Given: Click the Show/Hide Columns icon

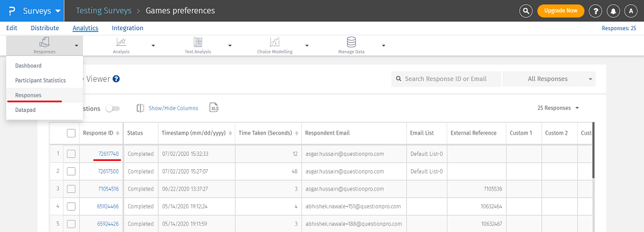Looking at the screenshot, I should coord(141,108).
